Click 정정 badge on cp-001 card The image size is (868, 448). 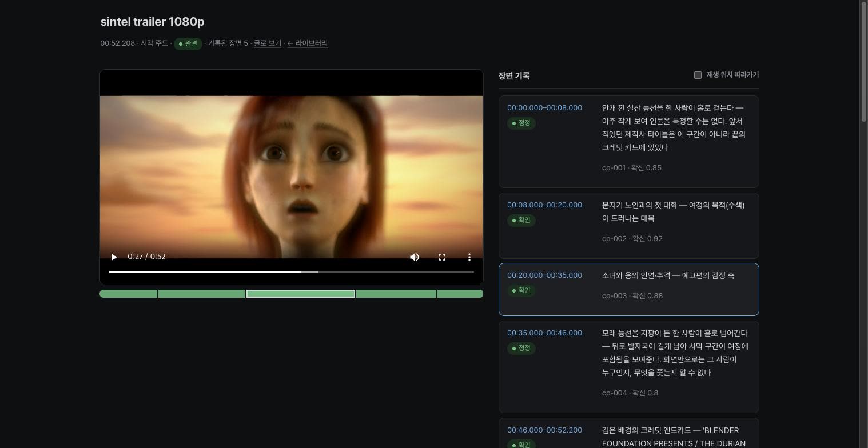pyautogui.click(x=521, y=123)
